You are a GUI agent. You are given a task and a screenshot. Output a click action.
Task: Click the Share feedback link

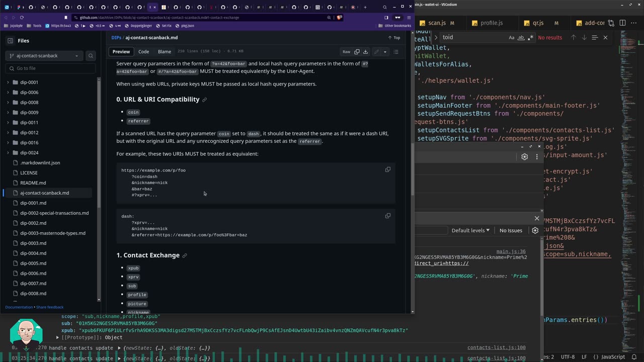point(50,307)
